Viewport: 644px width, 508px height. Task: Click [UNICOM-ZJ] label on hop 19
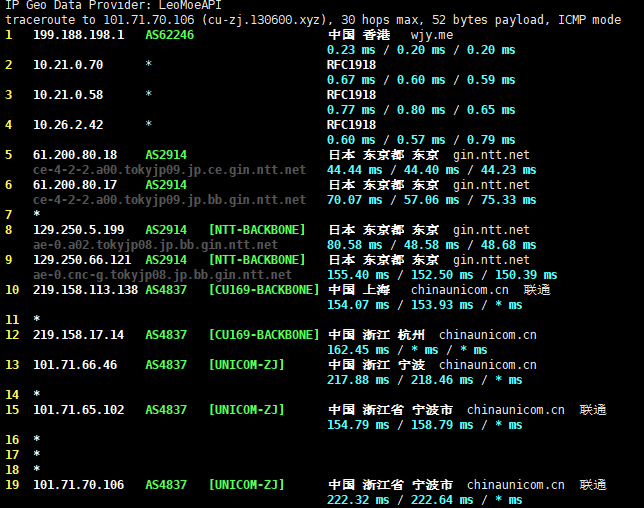click(246, 485)
